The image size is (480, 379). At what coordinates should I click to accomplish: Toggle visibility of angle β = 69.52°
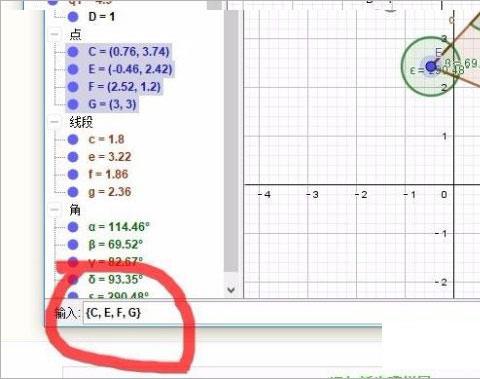click(73, 244)
